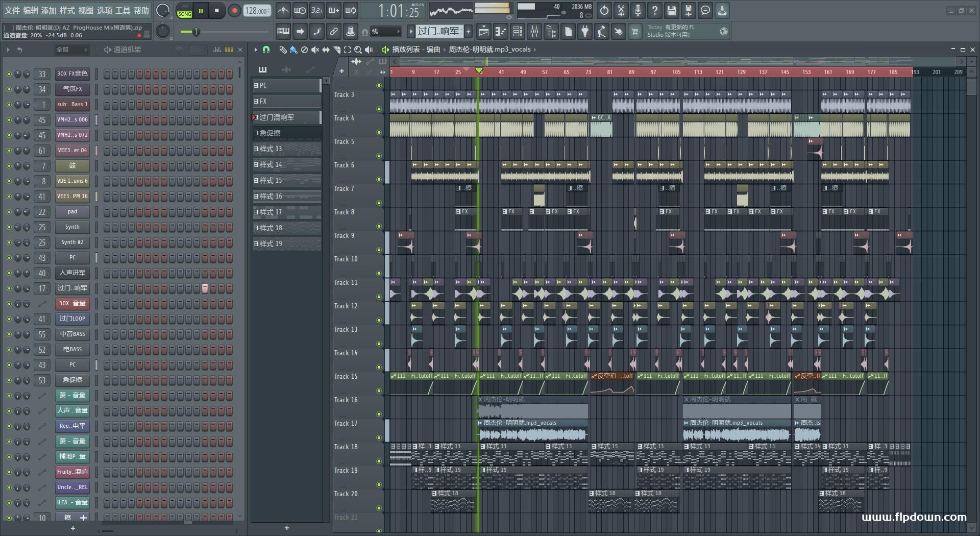Expand the 过门..响军 pattern selector arrow
This screenshot has height=536, width=980.
click(411, 32)
